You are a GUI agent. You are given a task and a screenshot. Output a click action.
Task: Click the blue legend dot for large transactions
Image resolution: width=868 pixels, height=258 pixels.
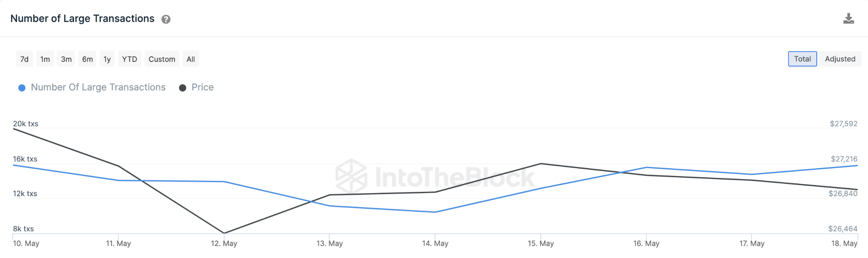22,87
